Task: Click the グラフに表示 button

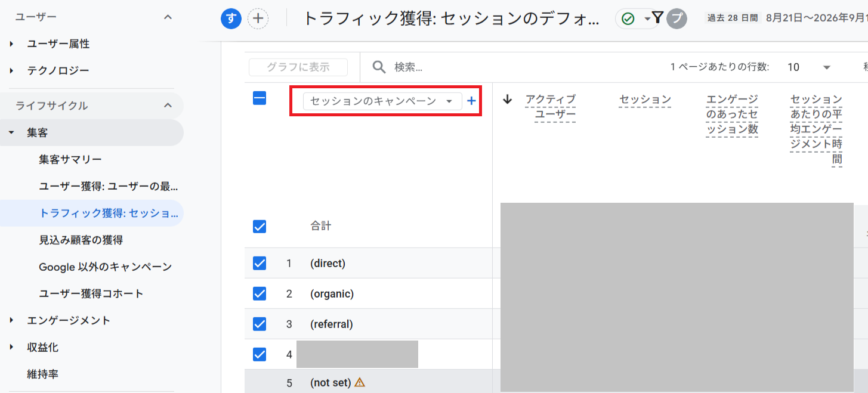Action: click(298, 67)
